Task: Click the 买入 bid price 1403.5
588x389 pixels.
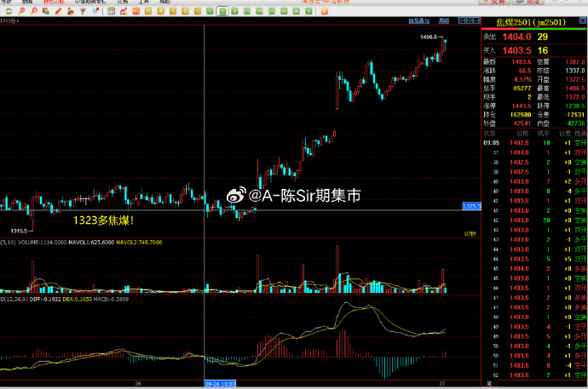Action: [516, 51]
